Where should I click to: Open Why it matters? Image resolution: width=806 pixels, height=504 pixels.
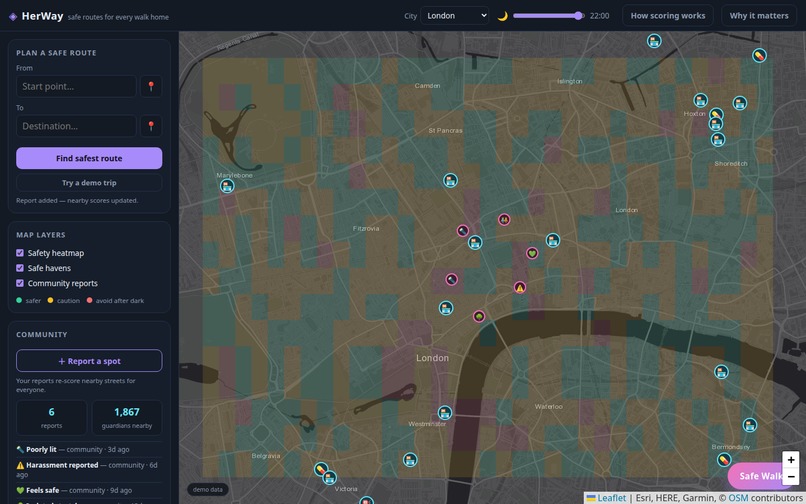pyautogui.click(x=759, y=15)
